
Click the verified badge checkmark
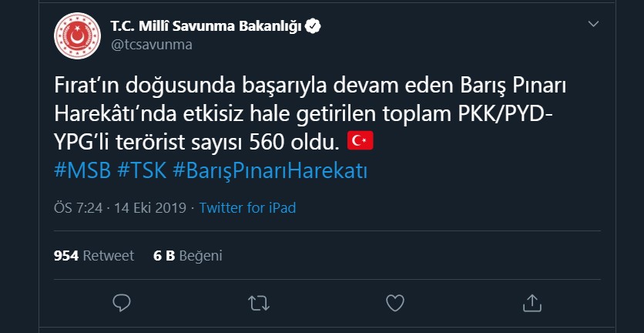[x=314, y=26]
